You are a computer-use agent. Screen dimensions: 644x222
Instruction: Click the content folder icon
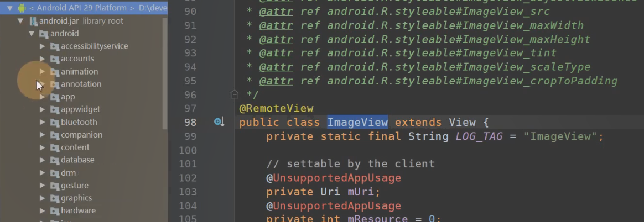55,148
